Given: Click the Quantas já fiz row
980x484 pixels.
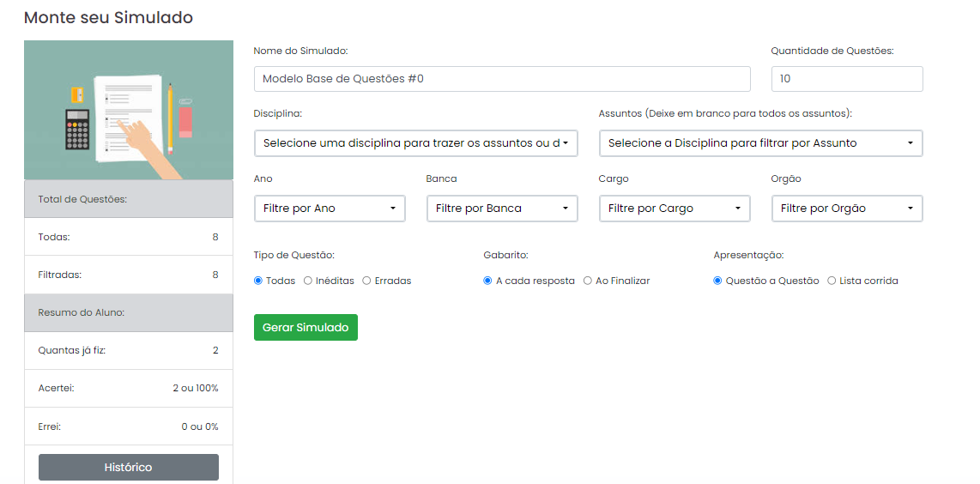Looking at the screenshot, I should (129, 350).
